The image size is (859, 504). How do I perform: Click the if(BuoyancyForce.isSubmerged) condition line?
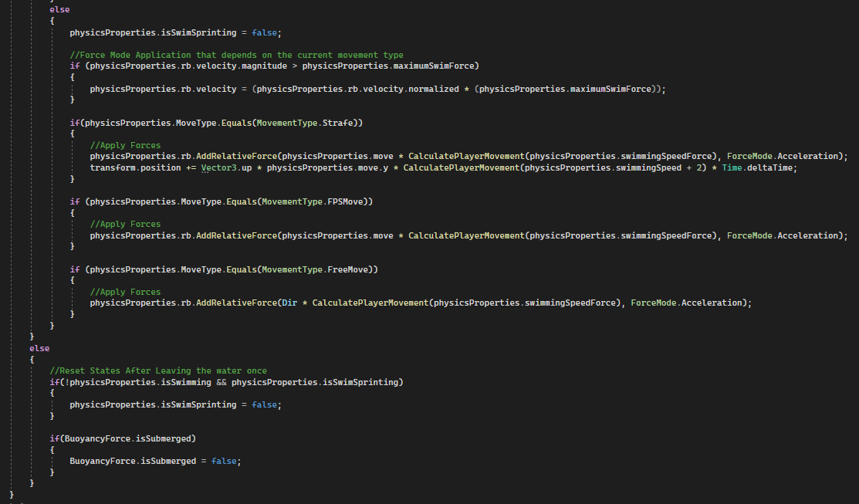[123, 438]
